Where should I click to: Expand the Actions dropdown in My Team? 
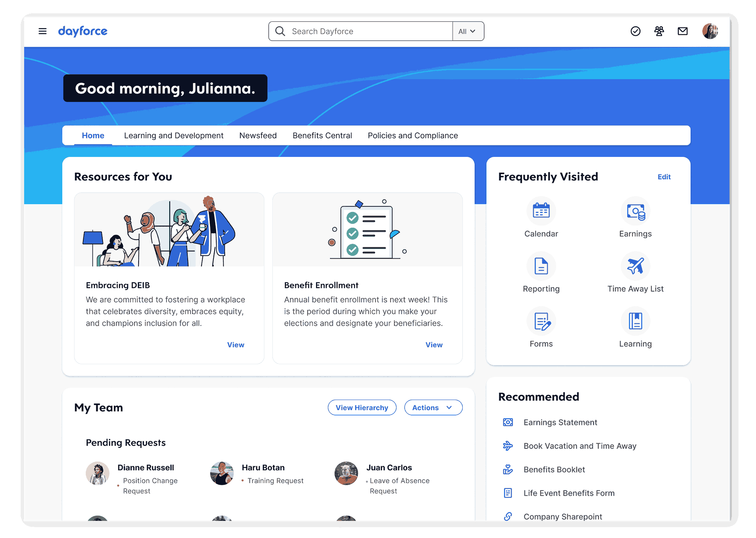point(433,407)
